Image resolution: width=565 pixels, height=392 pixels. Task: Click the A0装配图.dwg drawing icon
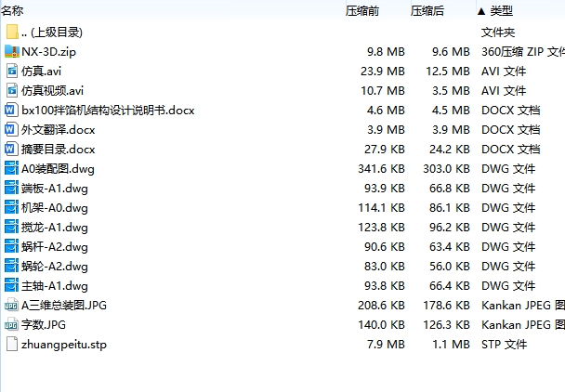[11, 168]
